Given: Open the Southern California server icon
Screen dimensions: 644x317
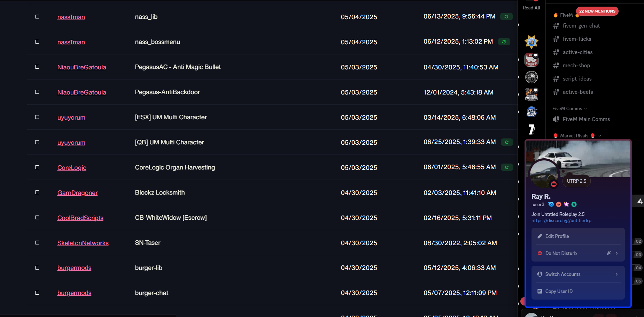Looking at the screenshot, I should coord(532,95).
